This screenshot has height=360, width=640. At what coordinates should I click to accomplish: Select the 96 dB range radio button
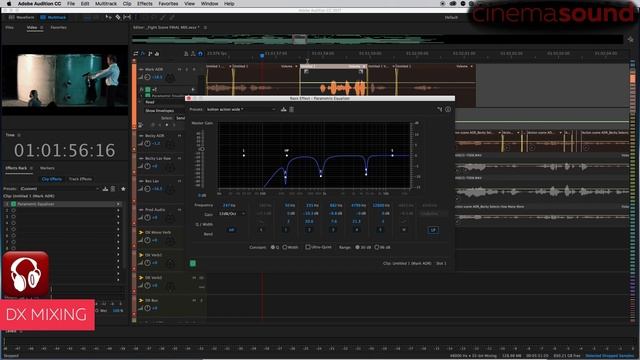[377, 247]
